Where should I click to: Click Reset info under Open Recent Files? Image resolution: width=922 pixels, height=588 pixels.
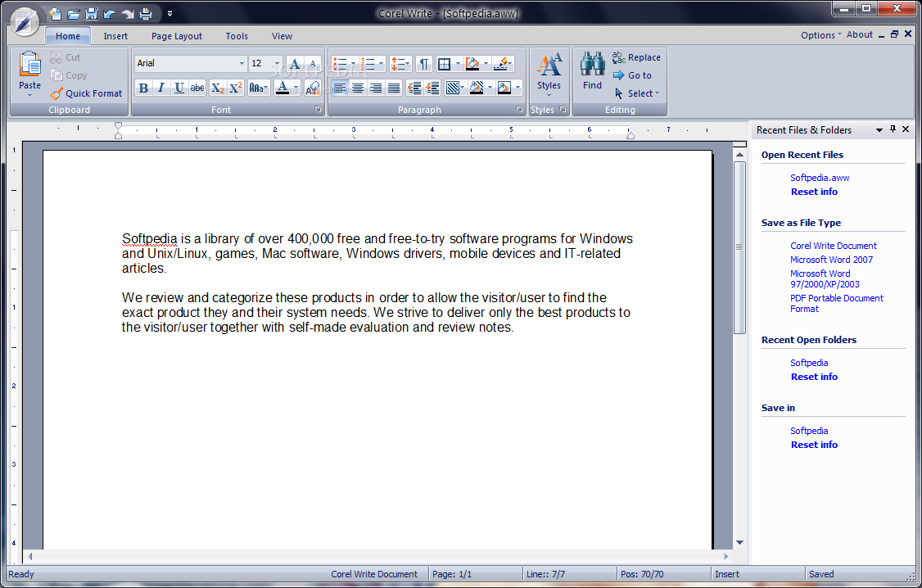point(814,192)
